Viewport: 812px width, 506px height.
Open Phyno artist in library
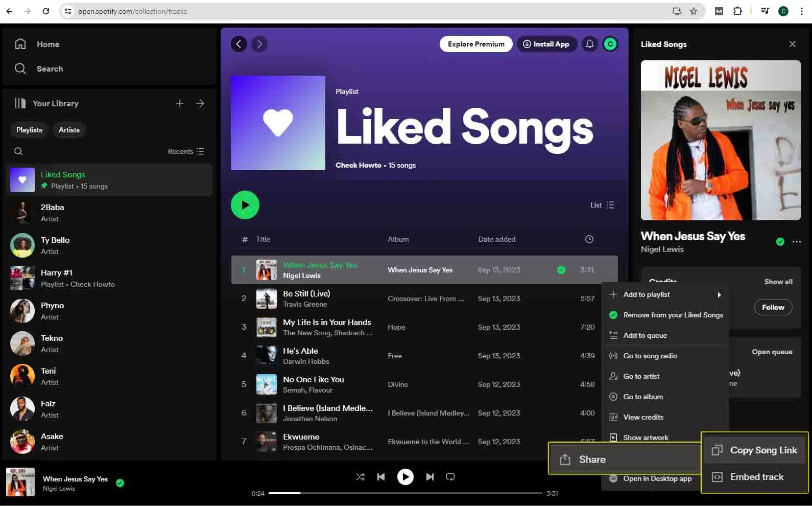109,311
